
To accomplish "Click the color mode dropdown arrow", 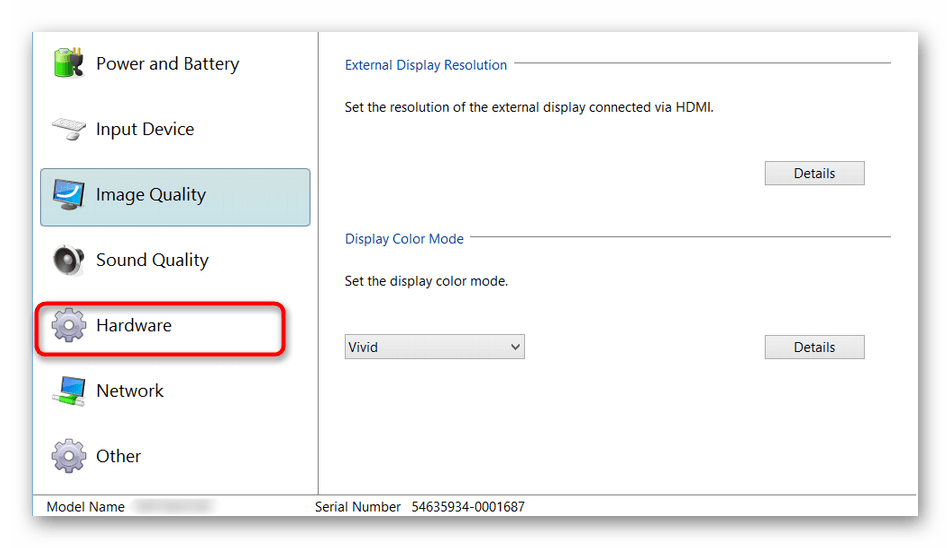I will pos(515,347).
